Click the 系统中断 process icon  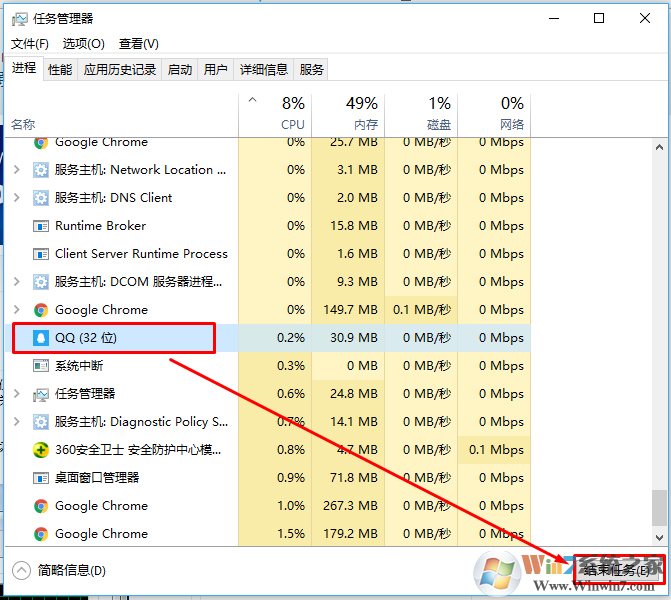click(41, 366)
